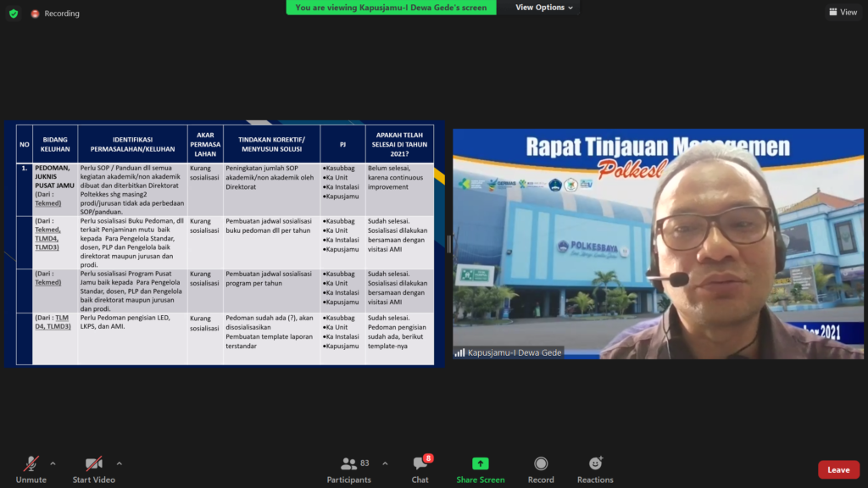Image resolution: width=868 pixels, height=488 pixels.
Task: Click the screen viewing notification banner
Action: (x=391, y=7)
